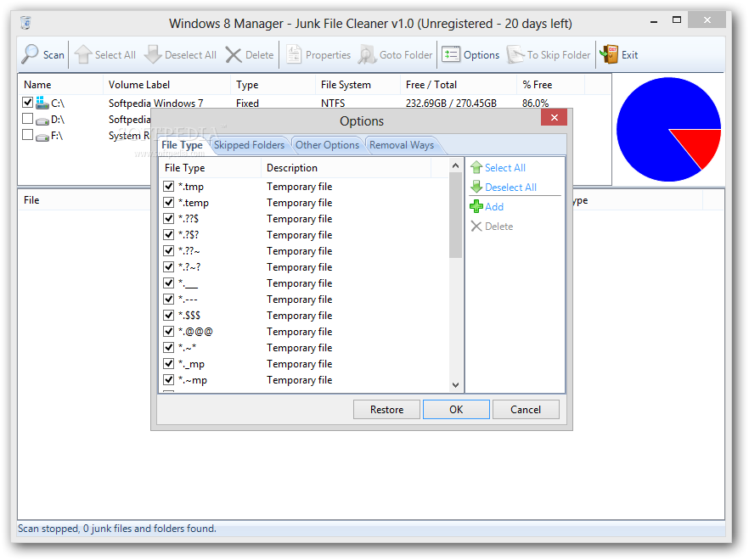Check the D:\ drive checkbox
Image resolution: width=749 pixels, height=560 pixels.
click(28, 119)
